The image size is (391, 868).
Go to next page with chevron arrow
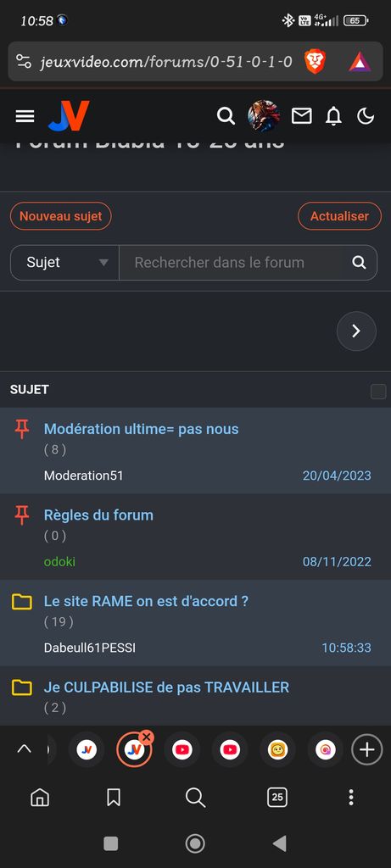coord(357,331)
